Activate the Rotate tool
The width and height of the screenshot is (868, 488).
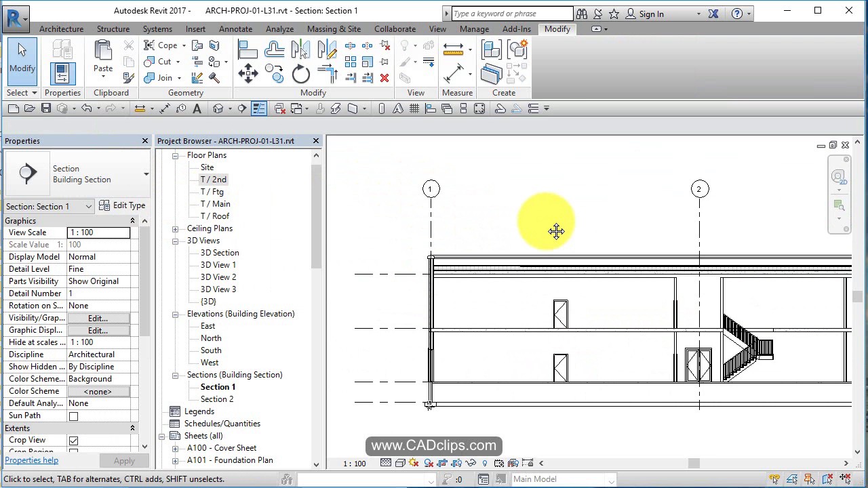click(300, 75)
